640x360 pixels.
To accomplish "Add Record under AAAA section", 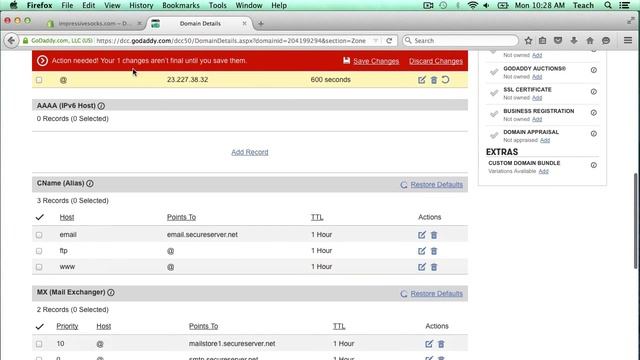I will (250, 152).
